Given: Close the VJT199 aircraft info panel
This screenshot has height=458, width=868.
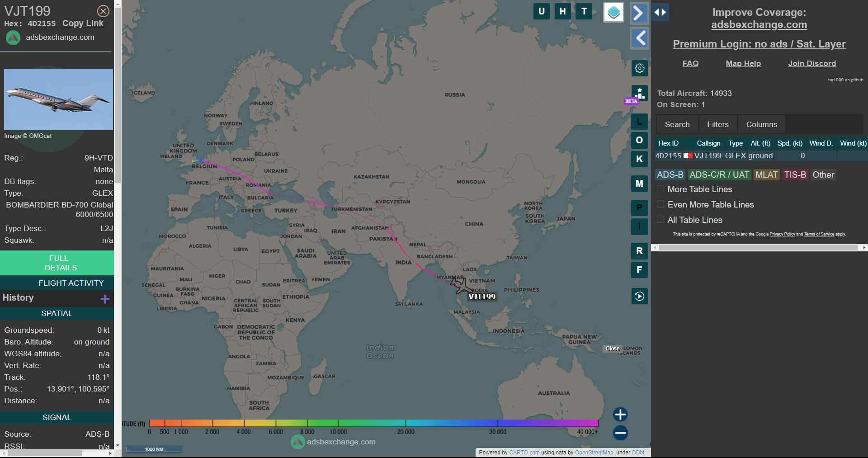Looking at the screenshot, I should tap(103, 11).
